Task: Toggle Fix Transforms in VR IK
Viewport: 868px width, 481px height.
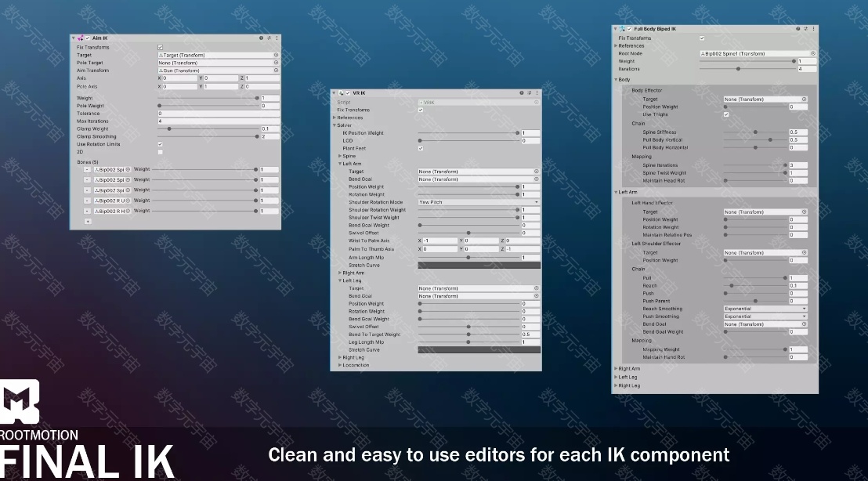Action: pyautogui.click(x=421, y=110)
